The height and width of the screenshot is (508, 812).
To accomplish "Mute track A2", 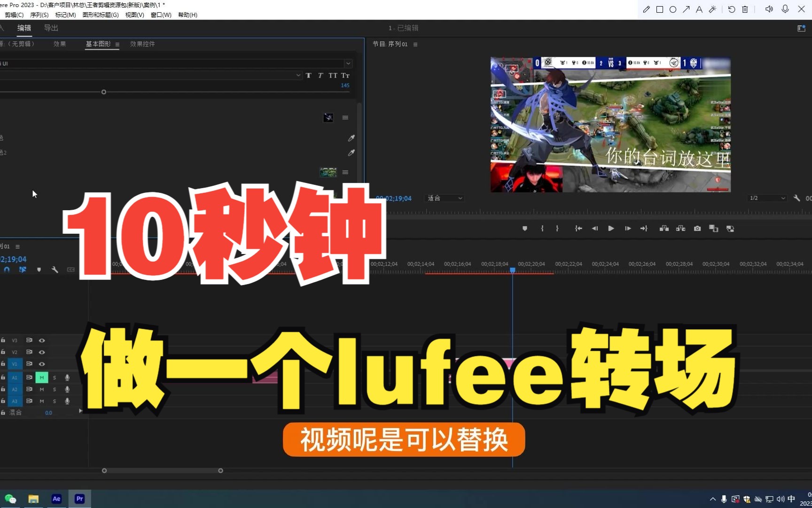I will click(x=42, y=389).
